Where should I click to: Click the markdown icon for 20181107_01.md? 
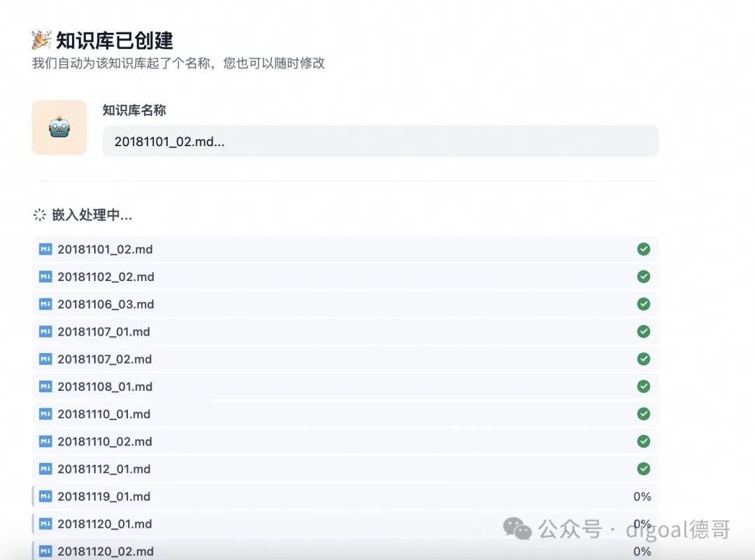coord(45,331)
